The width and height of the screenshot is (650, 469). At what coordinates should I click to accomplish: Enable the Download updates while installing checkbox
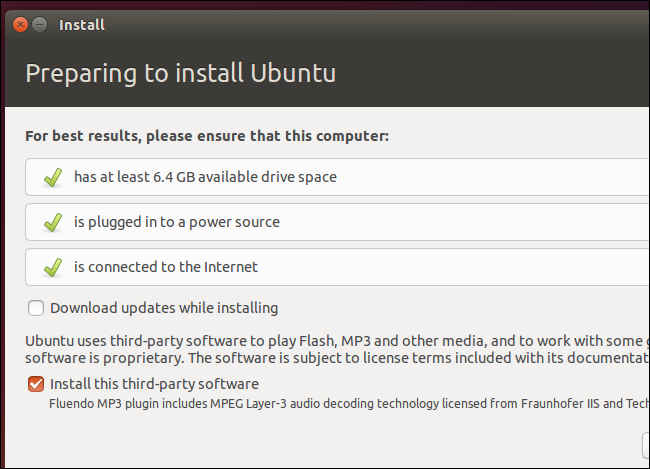36,308
